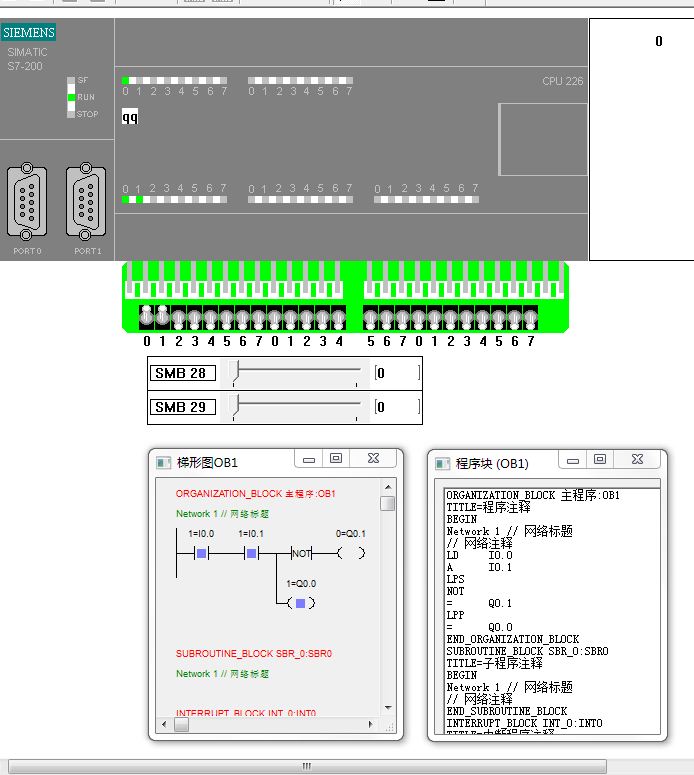
Task: Click the CPU 226 model label
Action: pyautogui.click(x=562, y=81)
